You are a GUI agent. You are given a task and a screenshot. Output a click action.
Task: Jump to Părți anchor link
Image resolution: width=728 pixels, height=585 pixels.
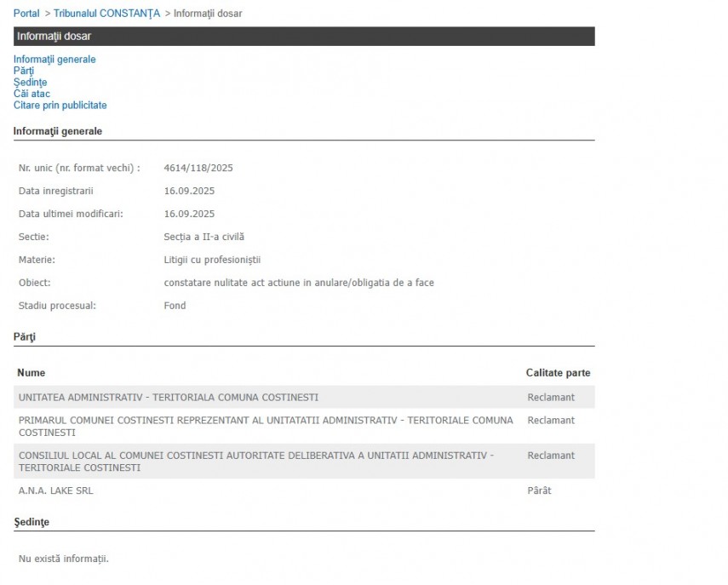24,71
